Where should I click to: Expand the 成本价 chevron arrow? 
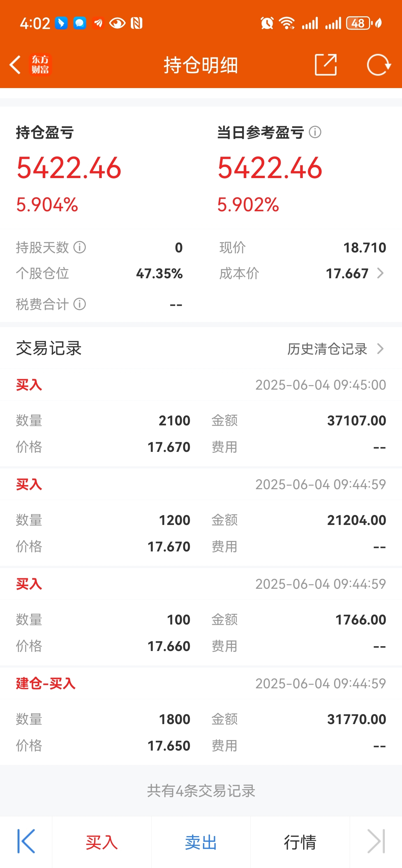point(380,273)
